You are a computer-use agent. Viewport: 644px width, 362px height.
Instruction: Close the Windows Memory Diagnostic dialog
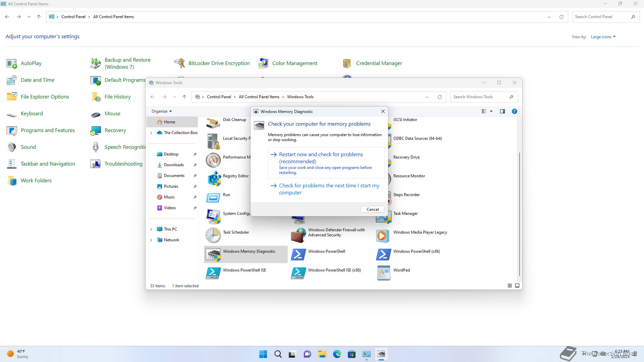[383, 111]
